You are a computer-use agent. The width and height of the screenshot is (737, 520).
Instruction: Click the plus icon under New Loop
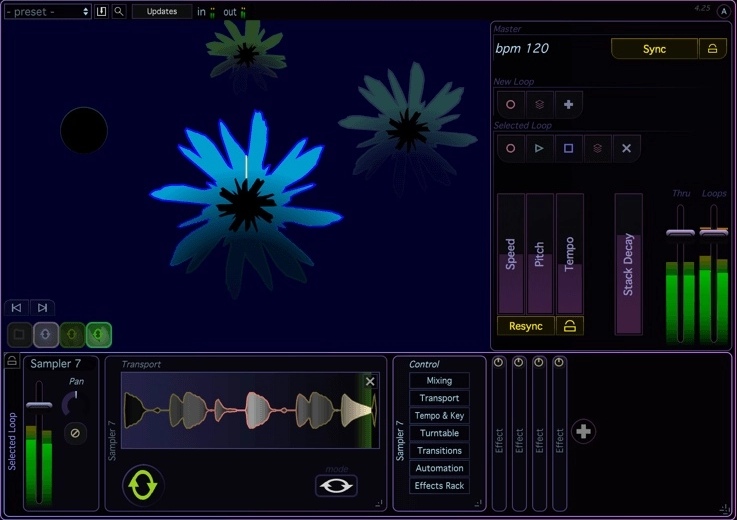pos(568,104)
